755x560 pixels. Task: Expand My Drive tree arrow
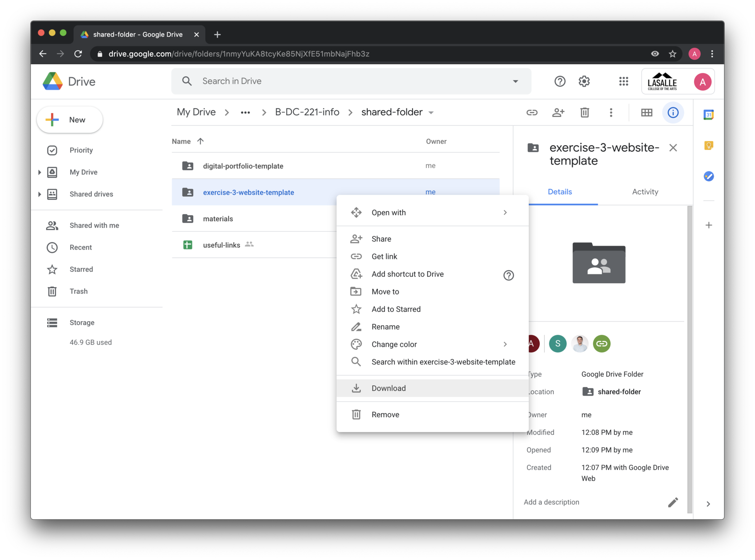pyautogui.click(x=39, y=172)
